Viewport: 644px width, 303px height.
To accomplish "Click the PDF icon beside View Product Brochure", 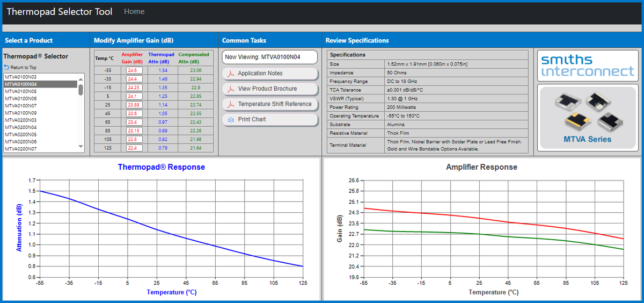I will coord(231,89).
